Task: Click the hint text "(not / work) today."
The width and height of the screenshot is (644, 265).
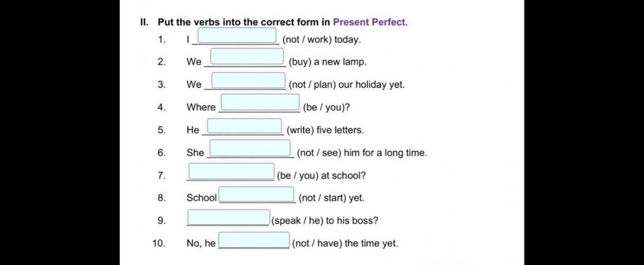Action: pos(321,40)
